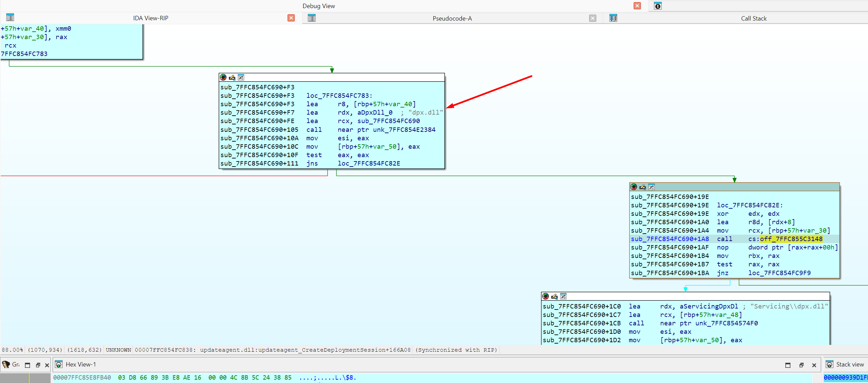Click the info icon right of Debug View
The height and width of the screenshot is (383, 868).
click(x=658, y=6)
